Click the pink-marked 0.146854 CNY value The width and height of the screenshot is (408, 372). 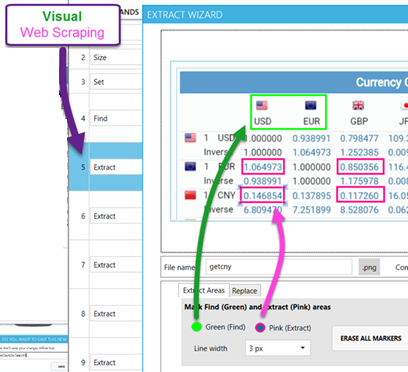tap(263, 196)
